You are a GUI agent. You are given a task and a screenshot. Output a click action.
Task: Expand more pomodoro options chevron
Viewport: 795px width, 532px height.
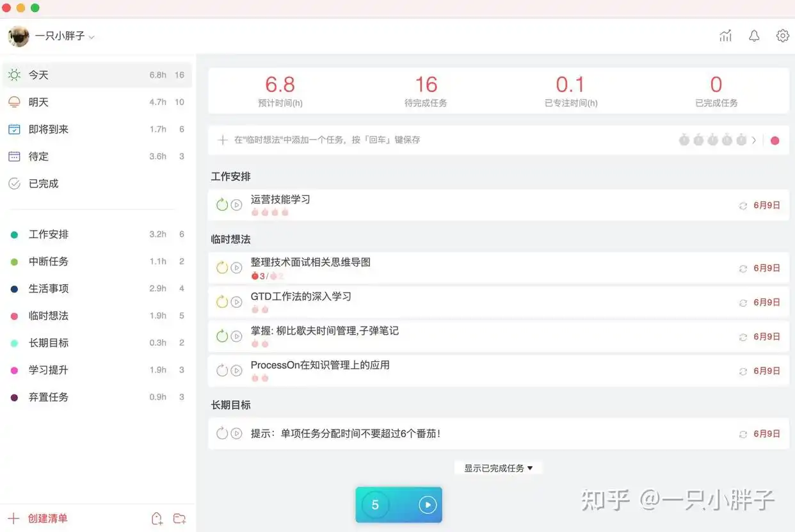click(x=754, y=140)
